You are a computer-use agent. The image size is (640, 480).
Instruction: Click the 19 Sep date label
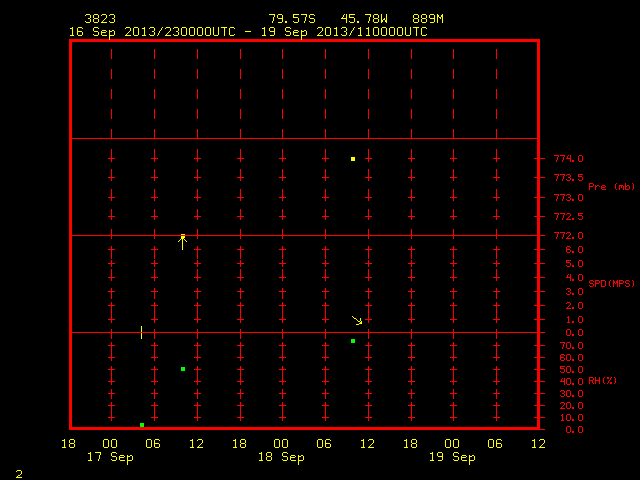(452, 457)
